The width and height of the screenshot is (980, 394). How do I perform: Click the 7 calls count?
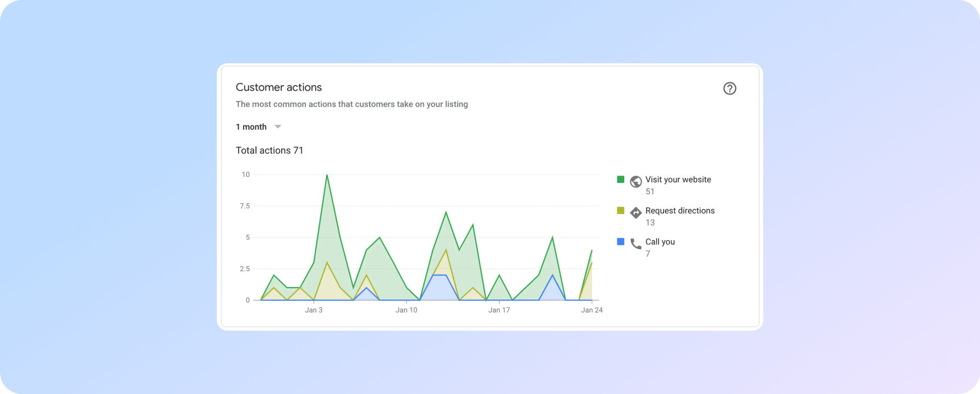coord(648,254)
